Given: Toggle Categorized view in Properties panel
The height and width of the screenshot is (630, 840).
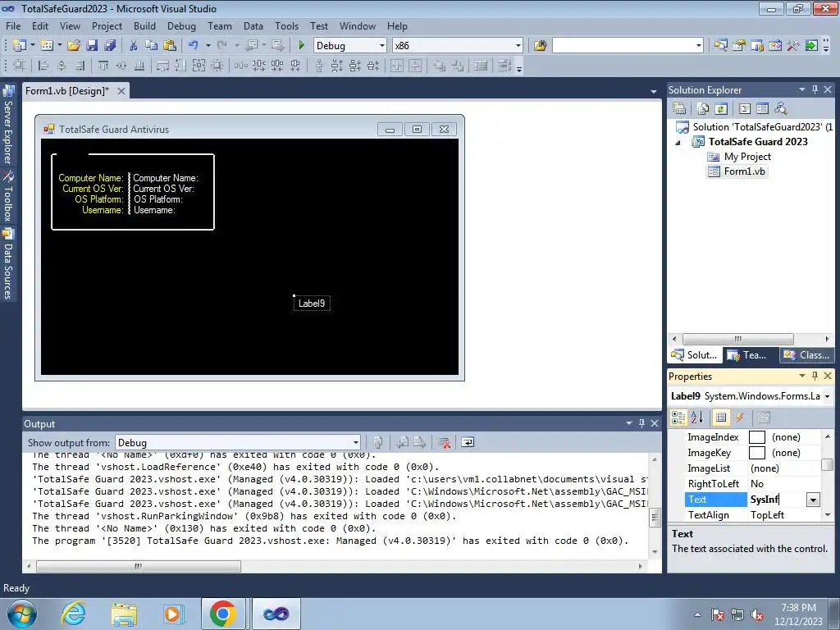Looking at the screenshot, I should [678, 418].
